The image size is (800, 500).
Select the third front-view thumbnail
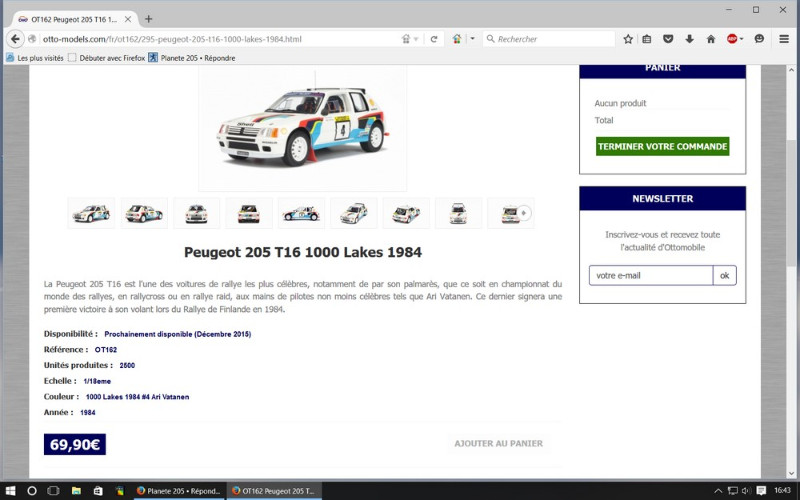[196, 213]
